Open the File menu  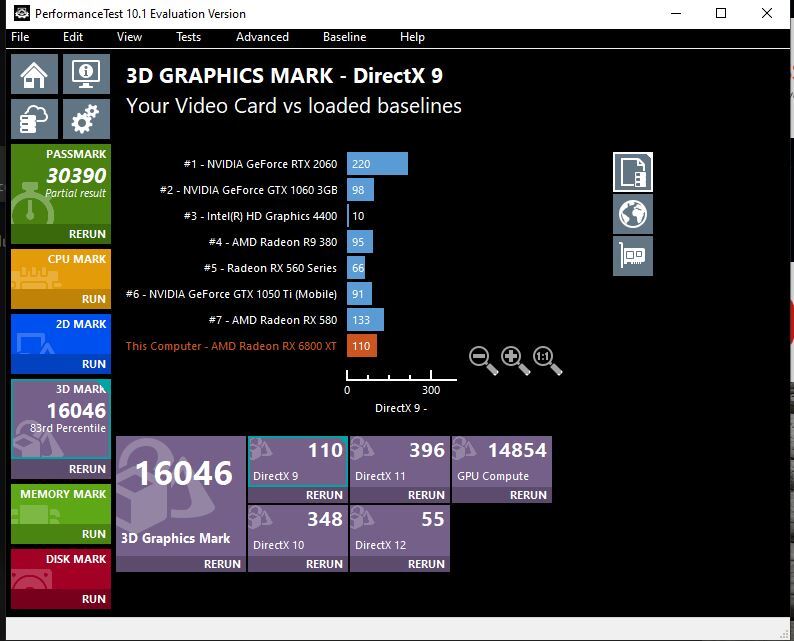(x=20, y=37)
